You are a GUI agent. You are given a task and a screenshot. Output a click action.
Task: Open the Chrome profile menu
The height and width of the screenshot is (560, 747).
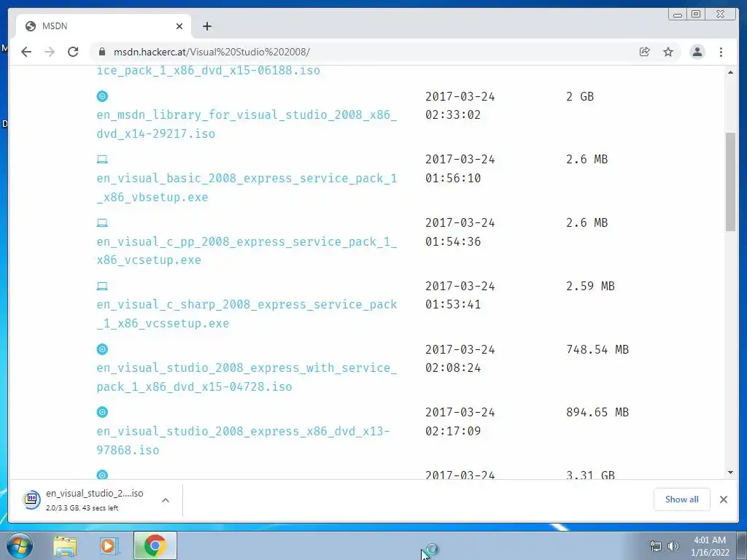pyautogui.click(x=697, y=52)
